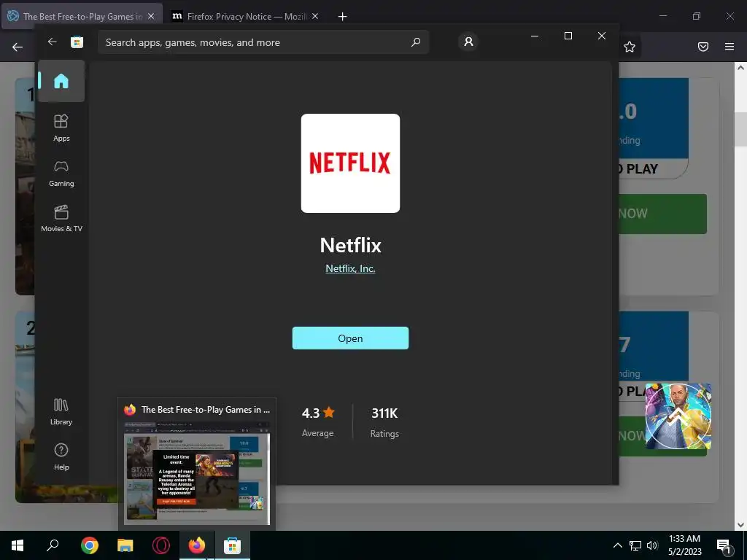Open Windows taskbar search

(53, 545)
